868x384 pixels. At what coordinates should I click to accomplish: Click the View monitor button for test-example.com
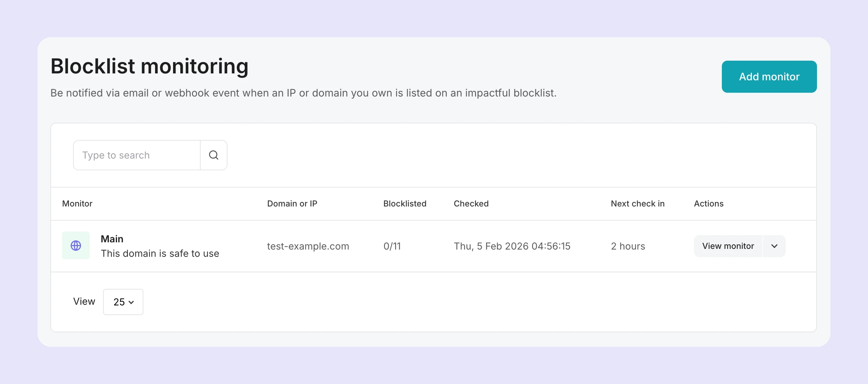[728, 246]
